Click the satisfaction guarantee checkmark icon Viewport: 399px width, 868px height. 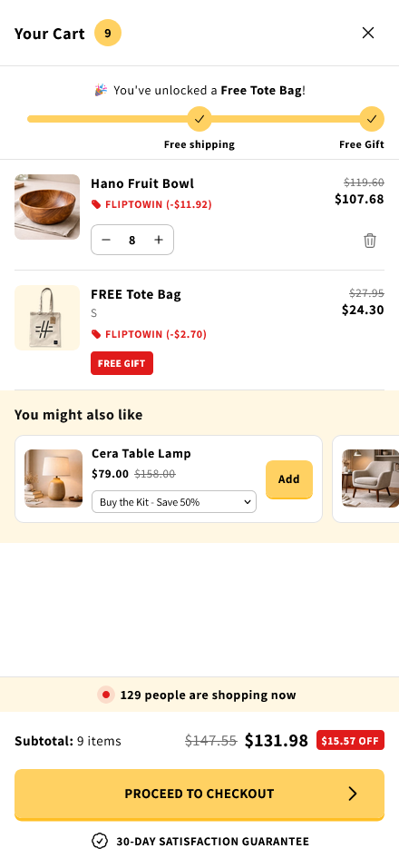tap(100, 842)
